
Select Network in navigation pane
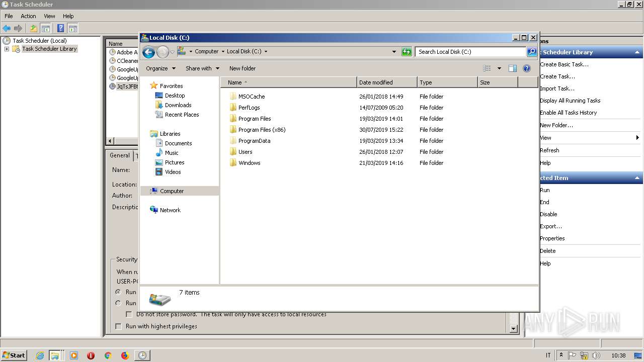click(170, 210)
